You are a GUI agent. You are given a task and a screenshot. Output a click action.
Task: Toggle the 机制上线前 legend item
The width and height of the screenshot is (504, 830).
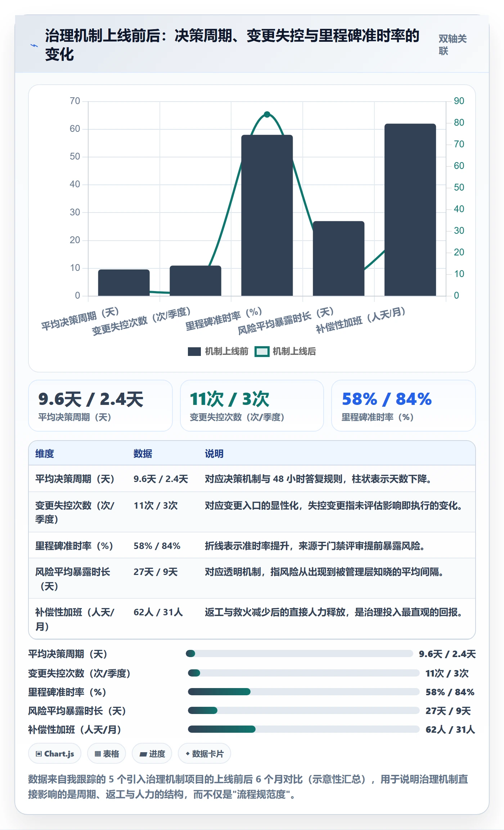click(x=218, y=351)
